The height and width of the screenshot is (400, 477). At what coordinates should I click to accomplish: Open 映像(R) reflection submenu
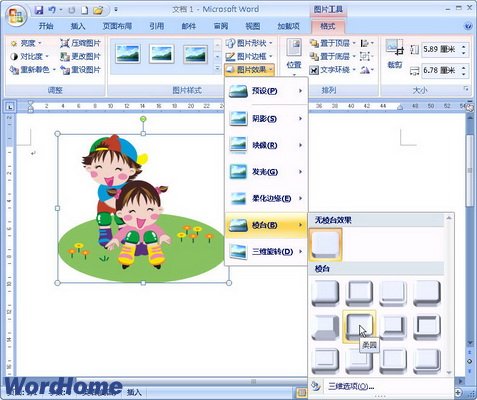266,145
